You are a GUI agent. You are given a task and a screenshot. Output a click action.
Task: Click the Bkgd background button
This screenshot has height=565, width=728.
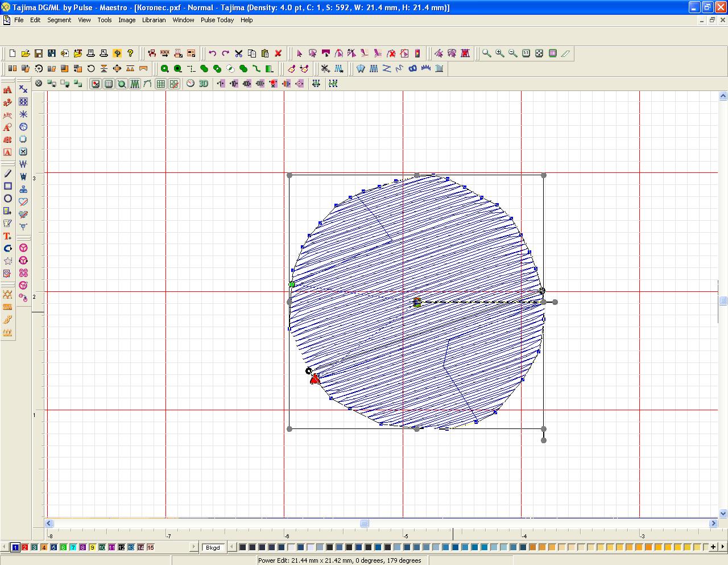(x=213, y=547)
